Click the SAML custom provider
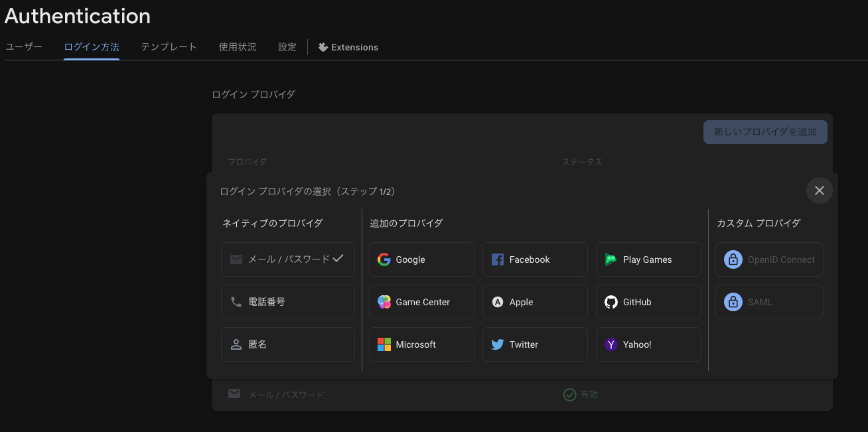The height and width of the screenshot is (432, 868). pos(769,302)
